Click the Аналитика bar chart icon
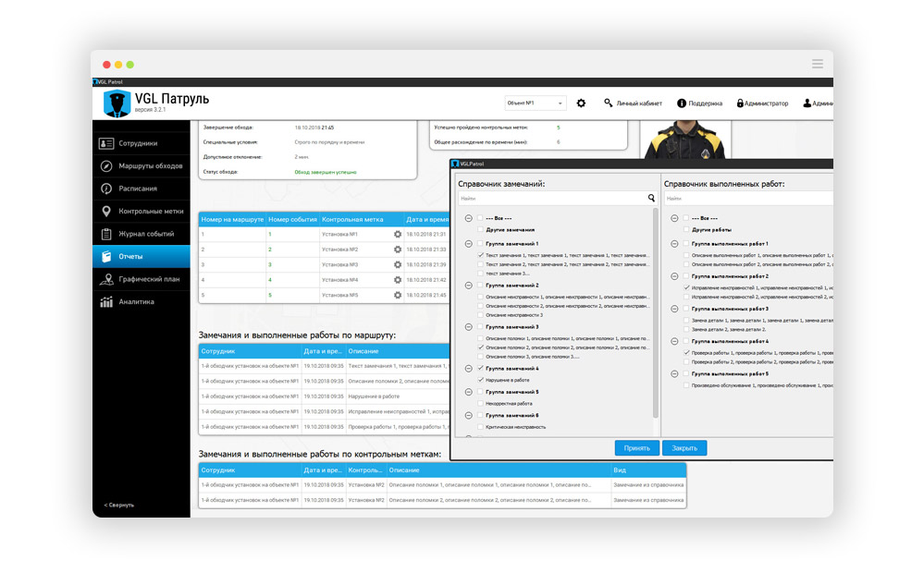Image resolution: width=924 pixels, height=573 pixels. 106,301
